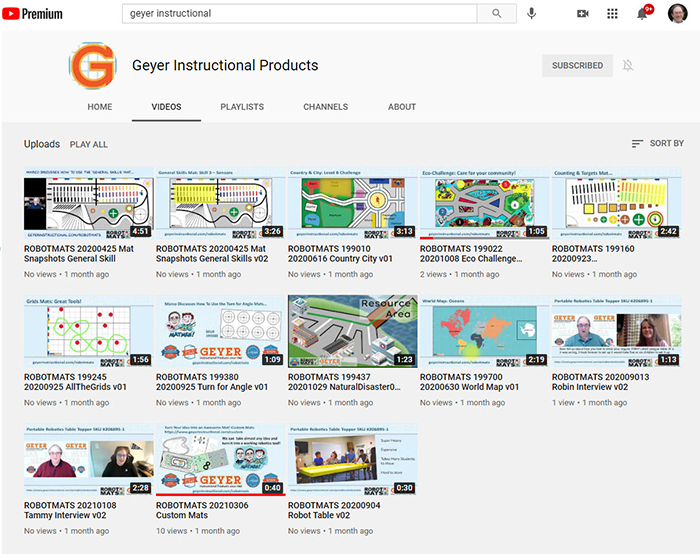Open the About tab
This screenshot has height=554, width=700.
[x=402, y=107]
